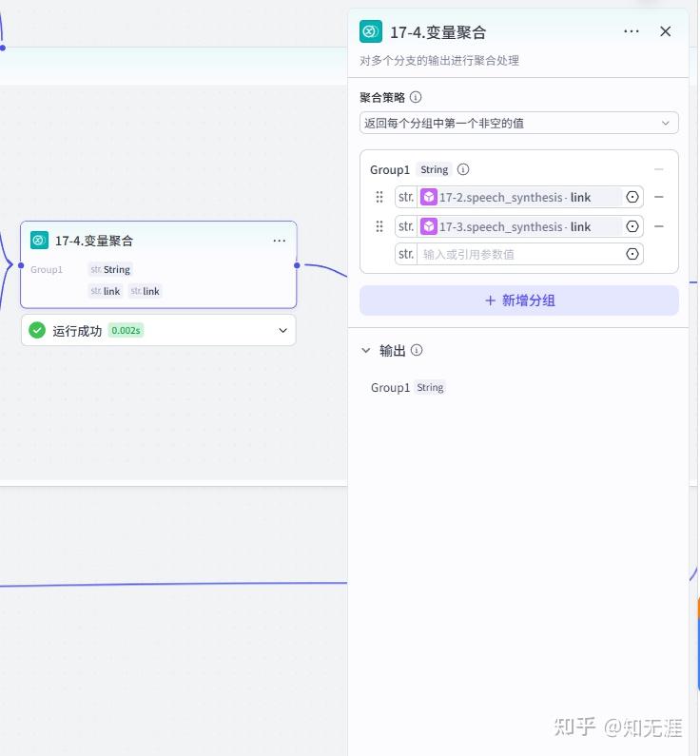Click panel subtitle 对多个分支的输出进行聚合处理

pos(439,61)
